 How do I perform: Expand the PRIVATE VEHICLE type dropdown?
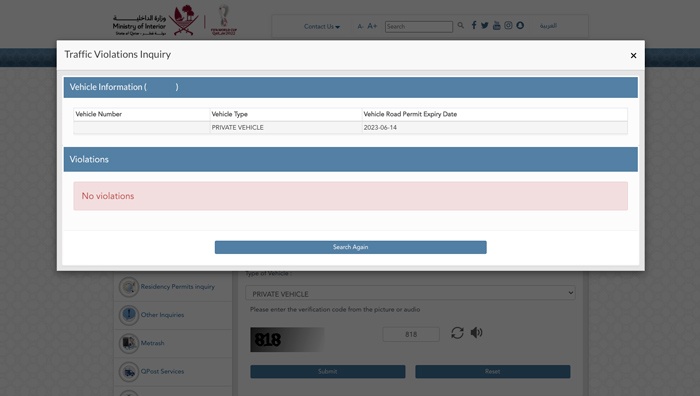(410, 293)
